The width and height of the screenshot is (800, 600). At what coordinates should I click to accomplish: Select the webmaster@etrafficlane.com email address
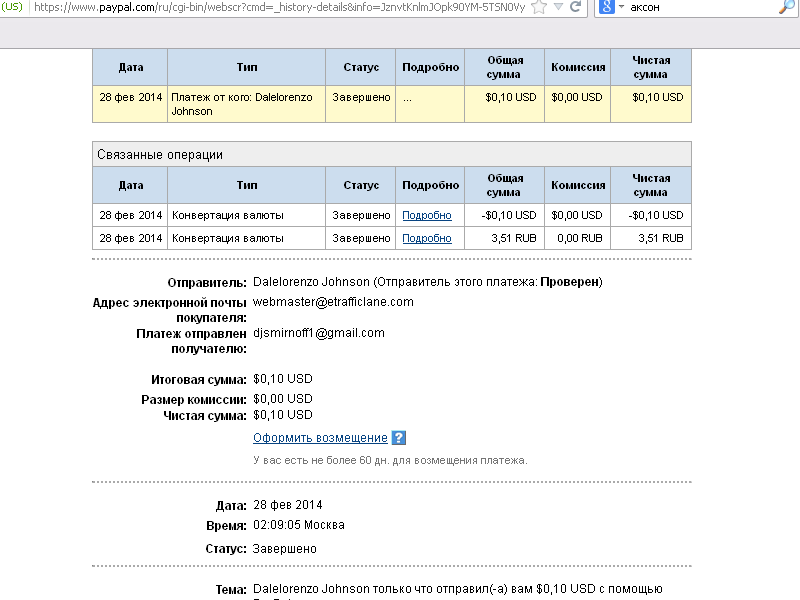[333, 302]
